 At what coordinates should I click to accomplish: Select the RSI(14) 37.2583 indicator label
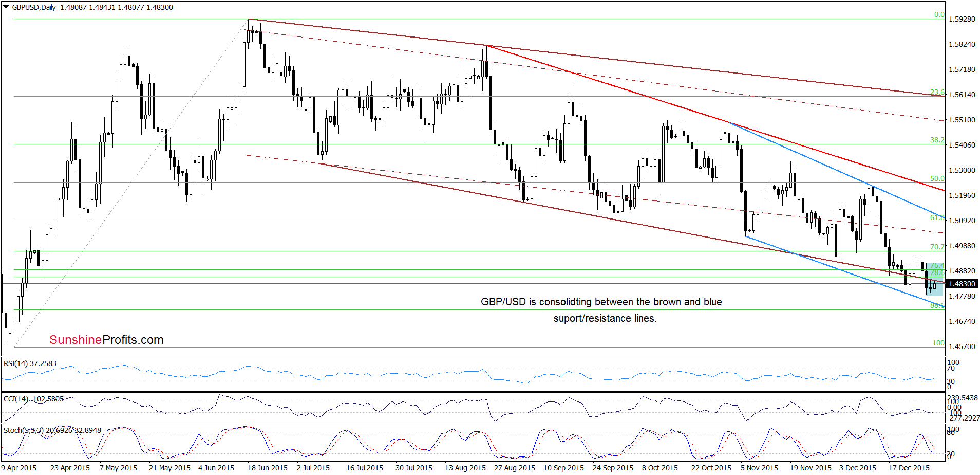[30, 363]
